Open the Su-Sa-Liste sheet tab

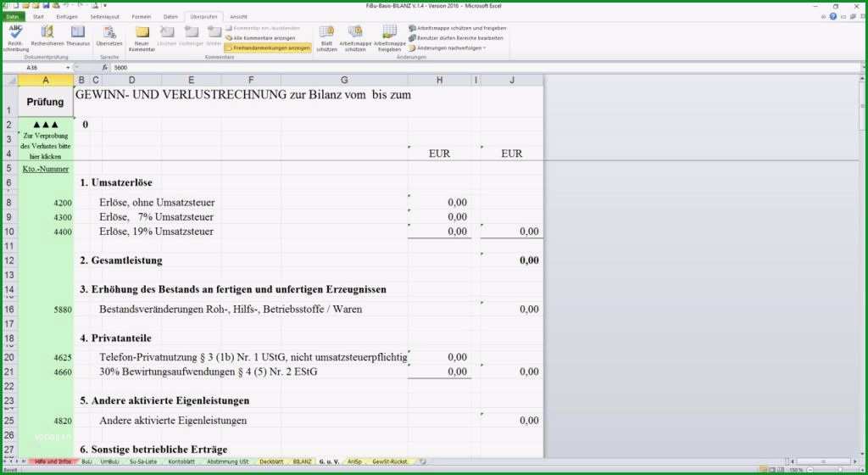(142, 461)
